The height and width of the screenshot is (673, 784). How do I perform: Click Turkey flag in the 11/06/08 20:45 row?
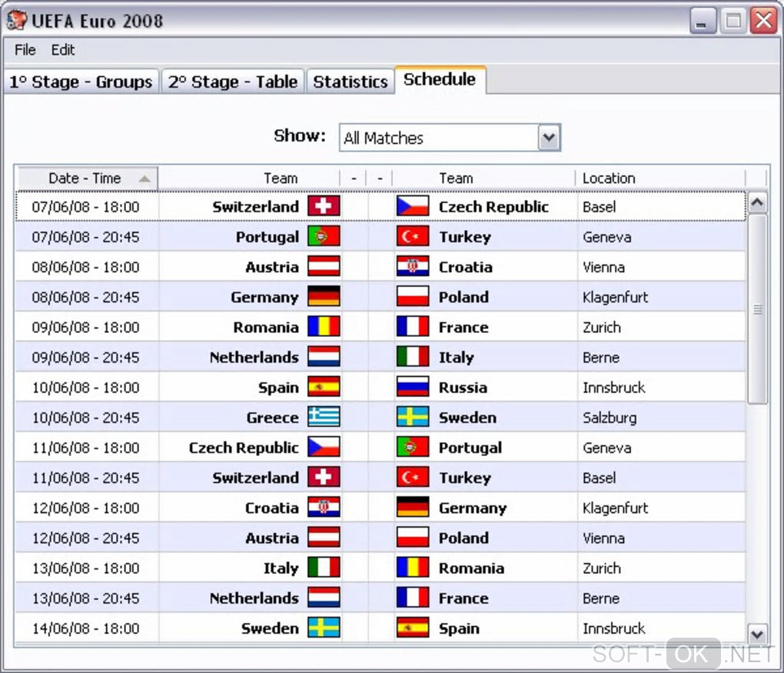click(x=413, y=477)
